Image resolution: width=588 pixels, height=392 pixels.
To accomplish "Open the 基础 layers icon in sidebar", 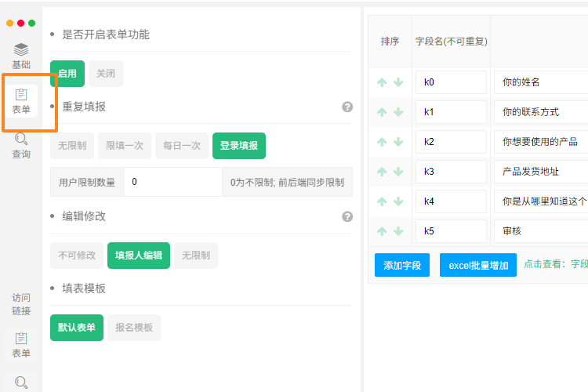I will [x=21, y=49].
